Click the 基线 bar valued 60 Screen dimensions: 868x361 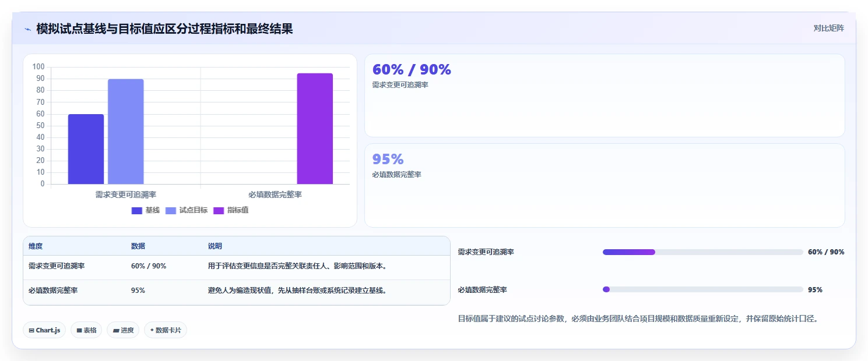click(86, 149)
